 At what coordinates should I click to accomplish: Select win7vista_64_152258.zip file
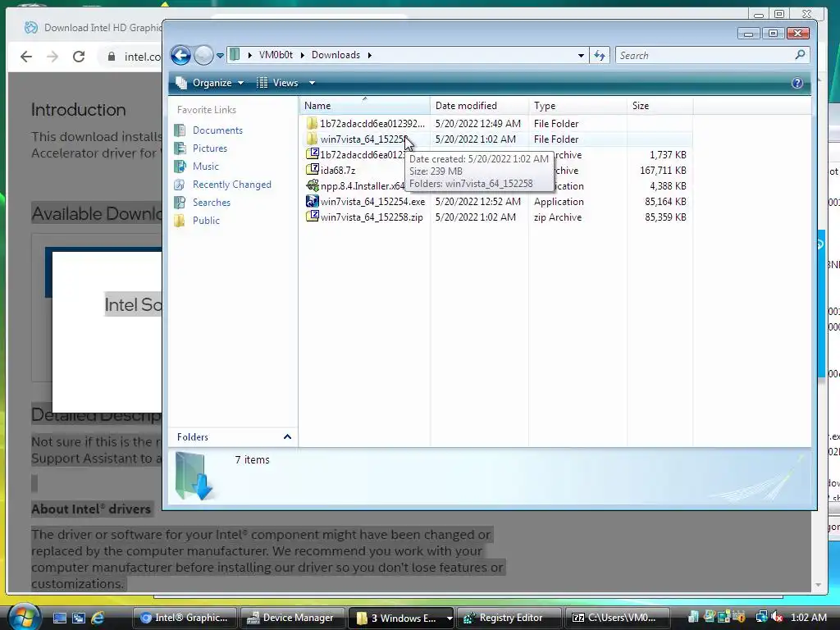coord(372,217)
